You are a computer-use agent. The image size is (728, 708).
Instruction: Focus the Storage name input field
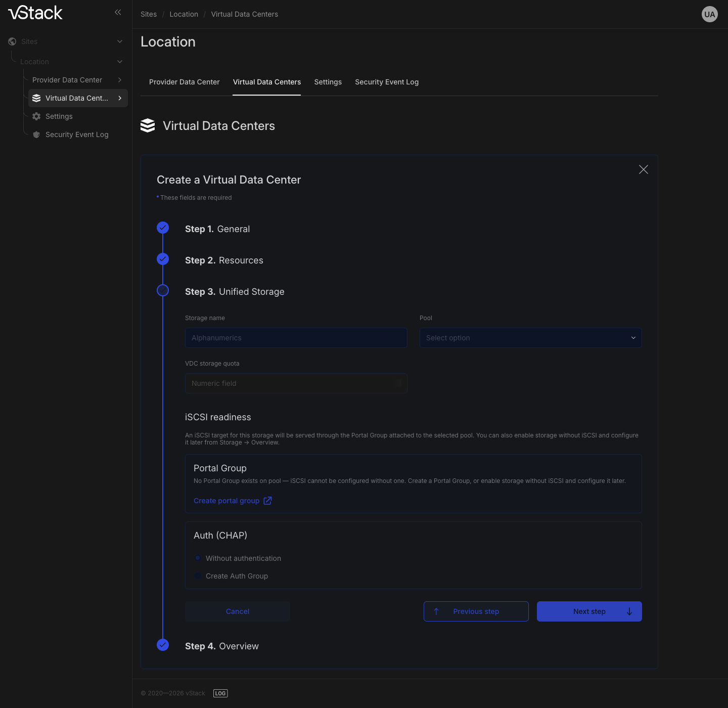point(296,338)
